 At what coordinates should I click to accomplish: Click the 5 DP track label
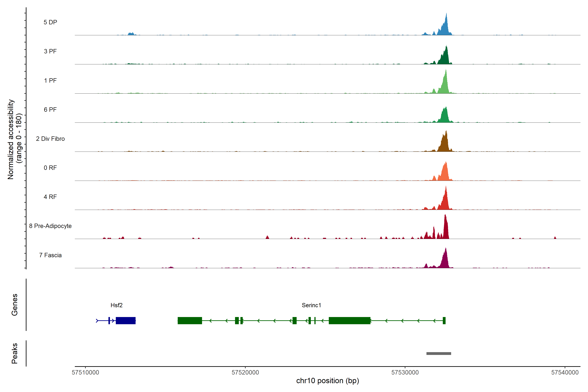click(50, 22)
